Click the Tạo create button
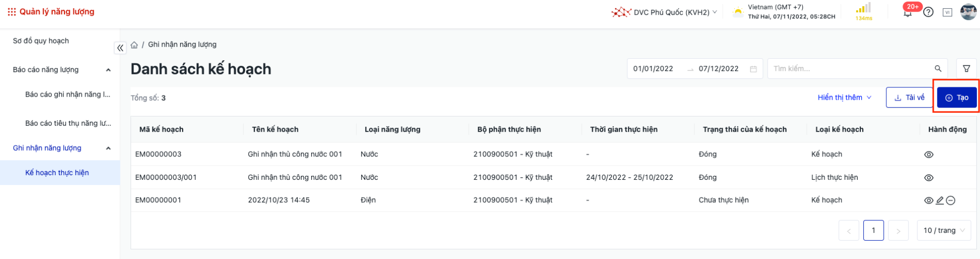980x259 pixels. click(956, 98)
